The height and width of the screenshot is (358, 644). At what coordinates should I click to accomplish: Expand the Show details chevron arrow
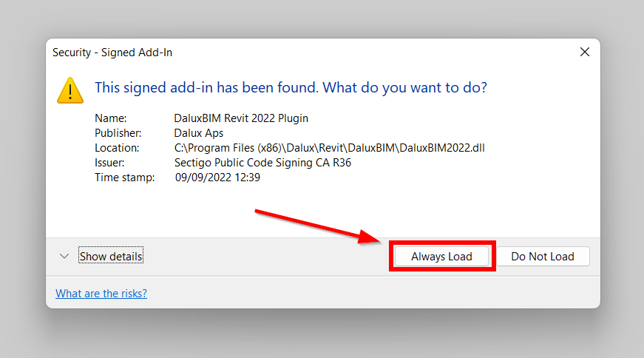pos(64,256)
